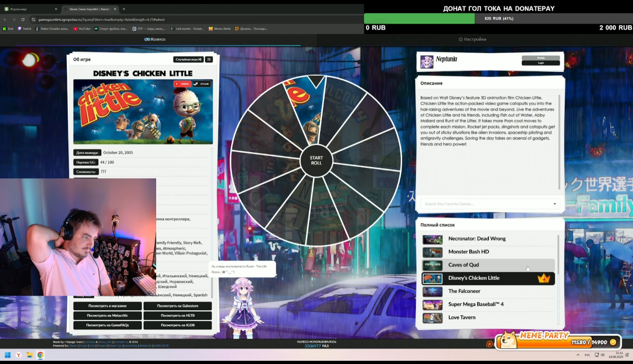Image resolution: width=633 pixels, height=364 pixels.
Task: Click in the Search Your Favorite Games field
Action: click(482, 204)
